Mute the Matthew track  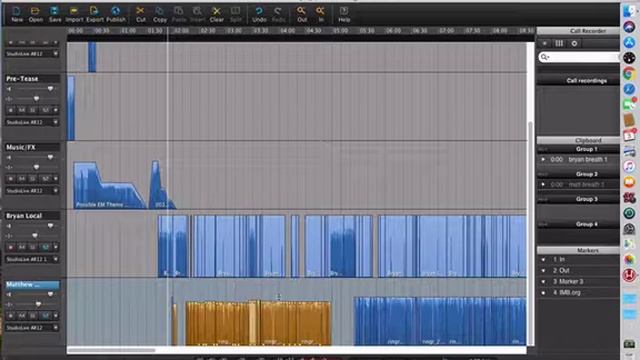tap(22, 316)
